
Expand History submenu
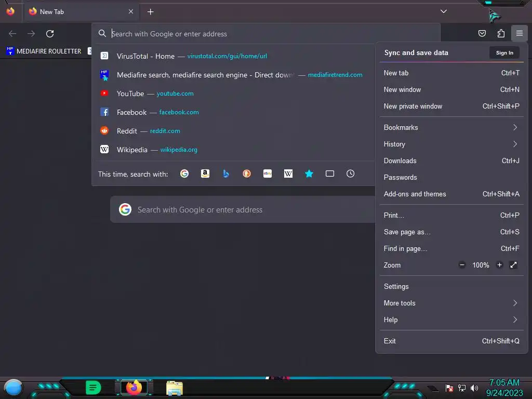coord(451,144)
